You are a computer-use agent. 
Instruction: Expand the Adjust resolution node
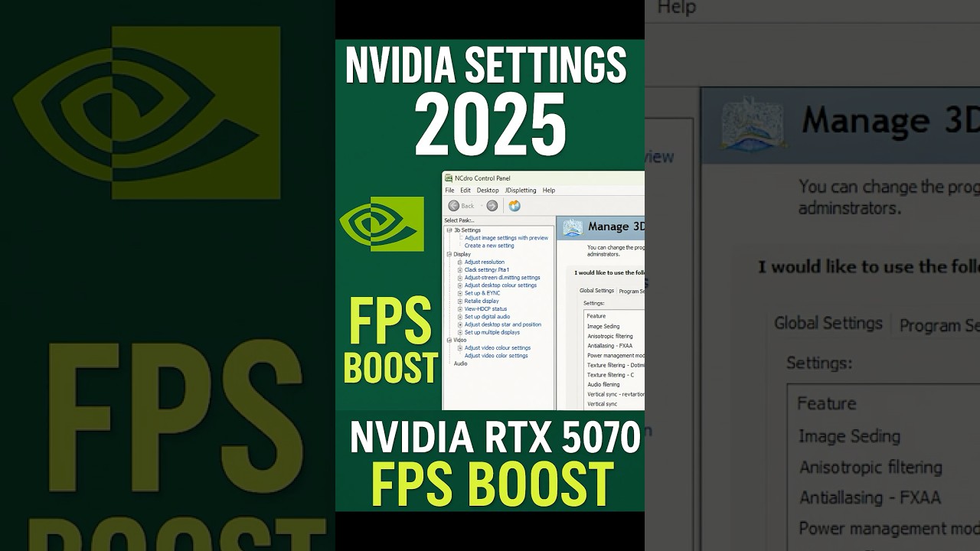460,262
